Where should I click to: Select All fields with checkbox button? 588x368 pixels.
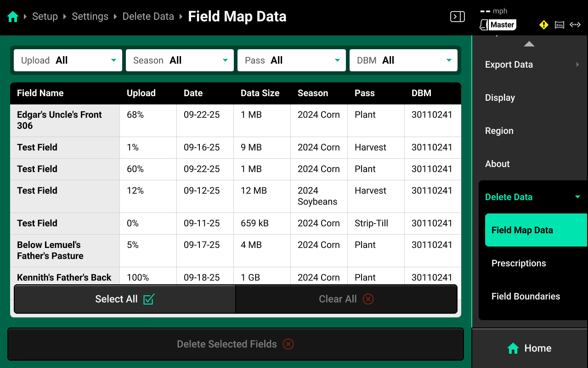125,299
